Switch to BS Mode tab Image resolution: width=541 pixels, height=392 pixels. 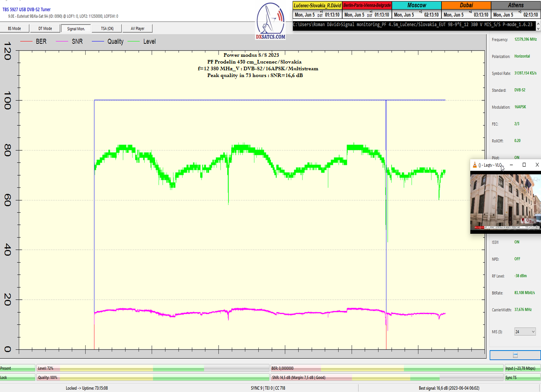click(14, 28)
